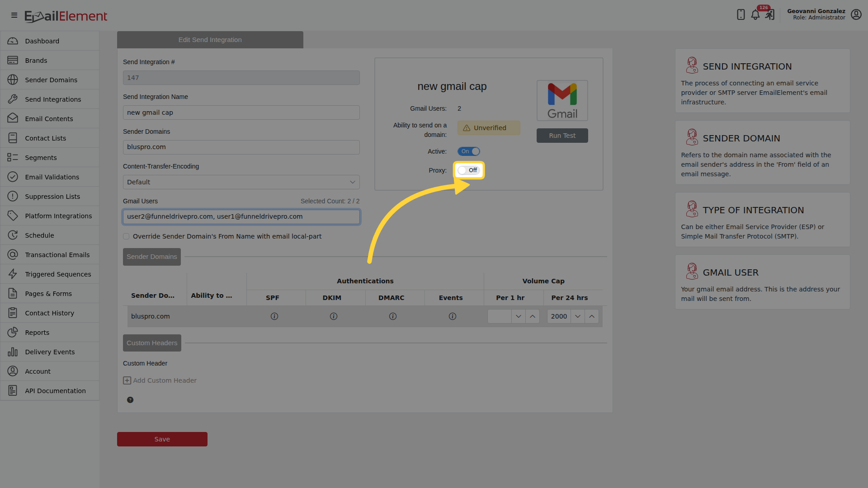Decrease the Per 1 hr volume cap

(519, 316)
